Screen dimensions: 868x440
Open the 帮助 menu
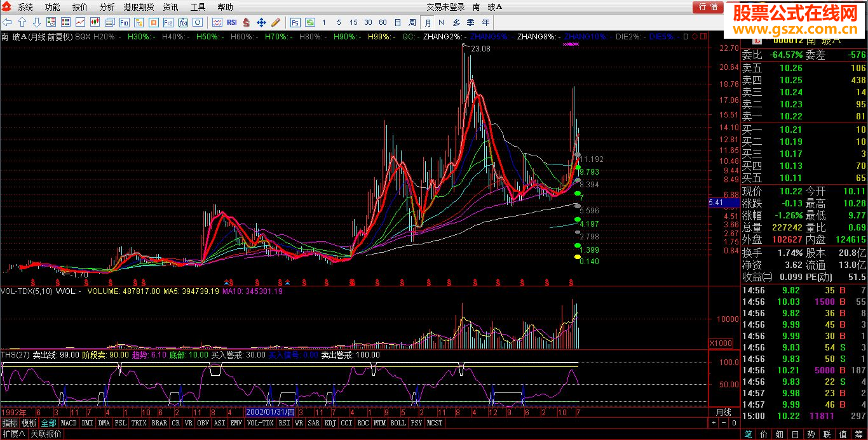pyautogui.click(x=226, y=7)
